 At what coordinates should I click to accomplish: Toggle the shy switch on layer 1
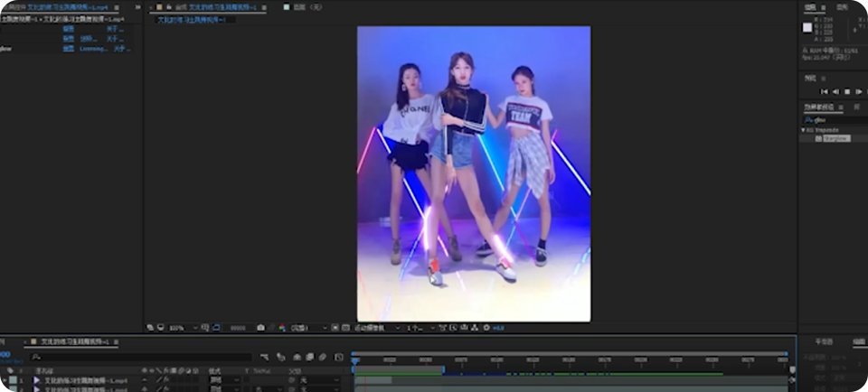pos(145,380)
